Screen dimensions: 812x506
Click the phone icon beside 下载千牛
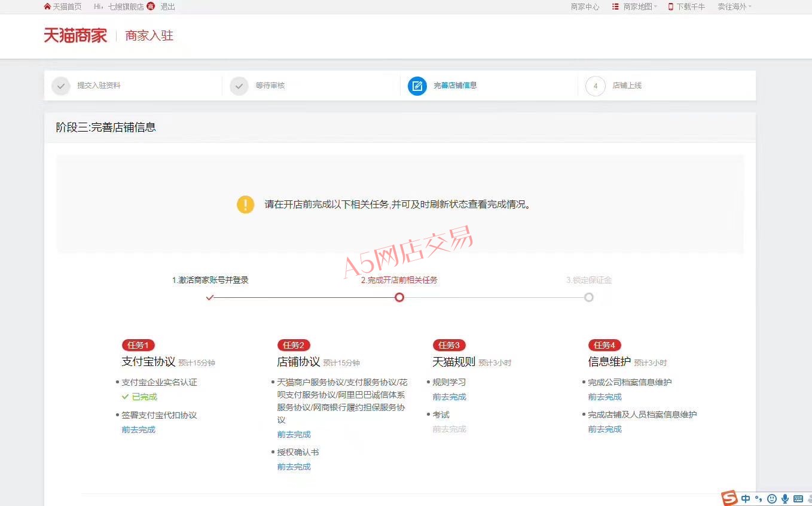click(671, 7)
